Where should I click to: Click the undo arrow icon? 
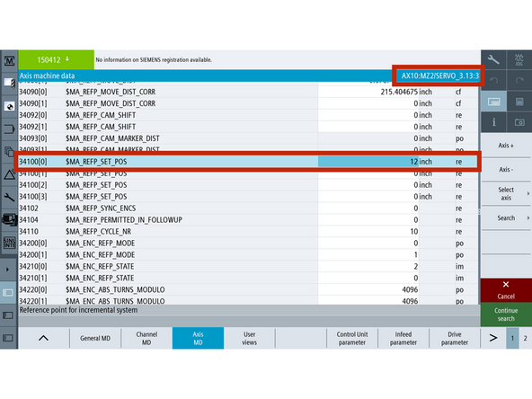[x=493, y=80]
